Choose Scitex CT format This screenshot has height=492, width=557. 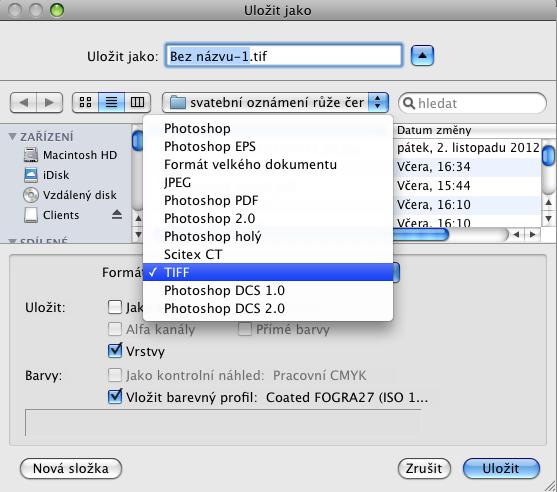268,254
